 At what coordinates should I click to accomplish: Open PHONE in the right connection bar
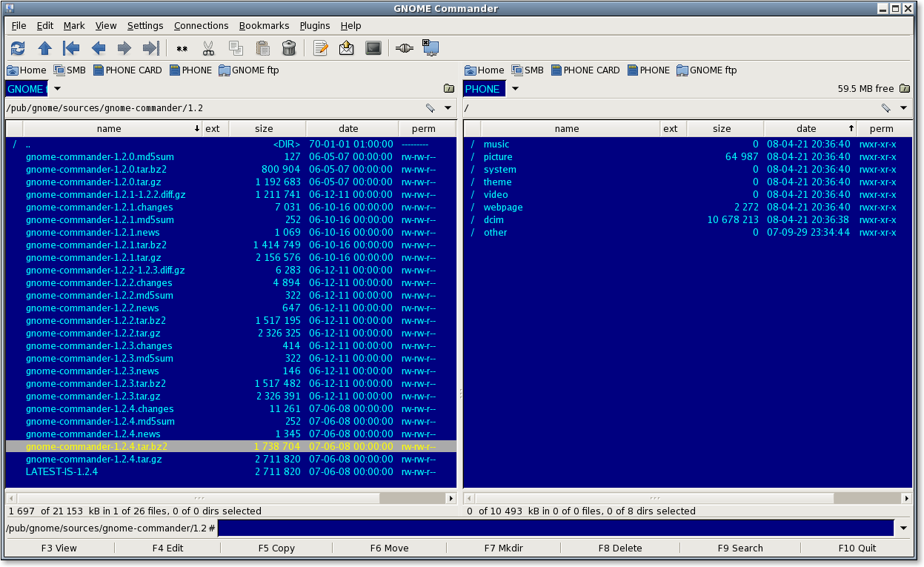pos(649,70)
